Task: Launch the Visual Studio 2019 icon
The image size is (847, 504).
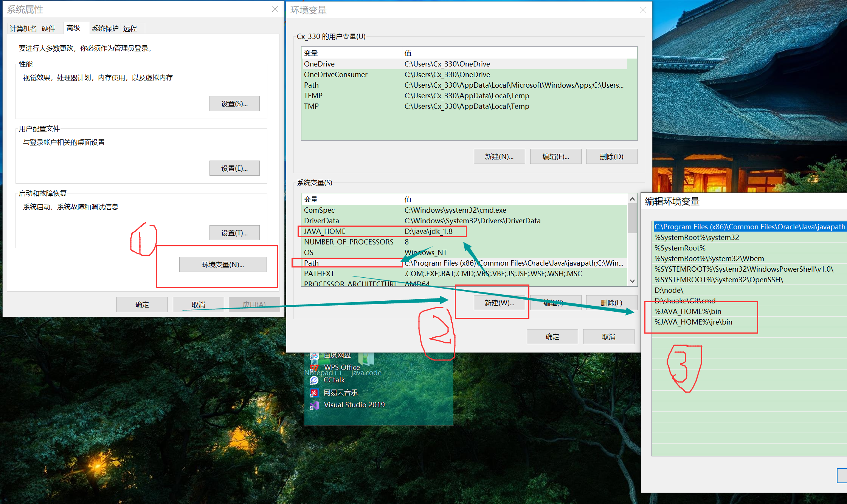Action: (314, 405)
